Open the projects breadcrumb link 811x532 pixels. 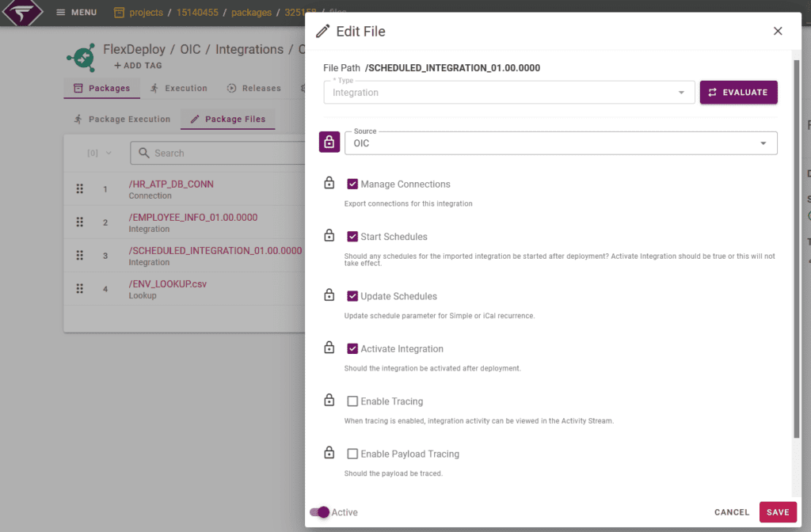(146, 13)
